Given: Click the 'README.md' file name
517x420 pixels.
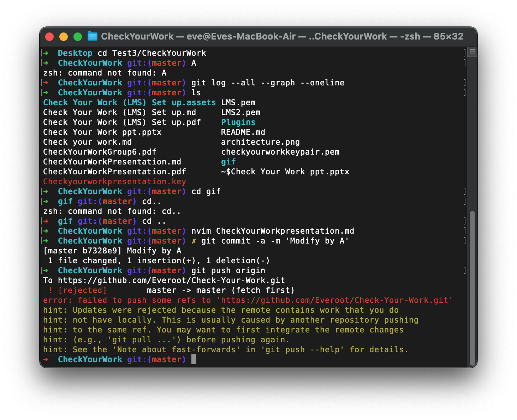Looking at the screenshot, I should [243, 132].
